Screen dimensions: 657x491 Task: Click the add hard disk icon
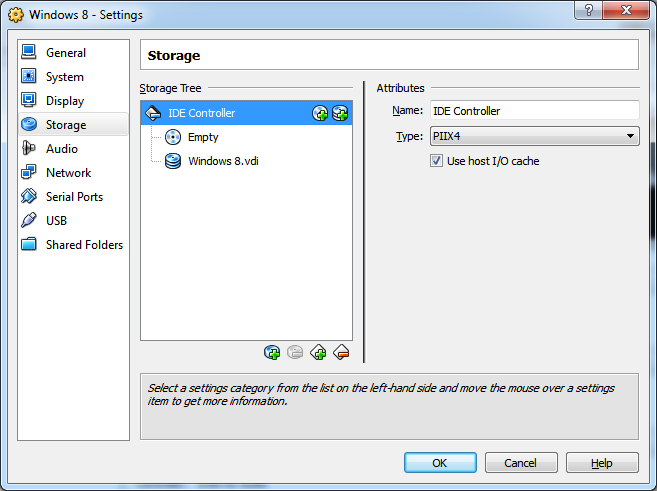click(340, 113)
